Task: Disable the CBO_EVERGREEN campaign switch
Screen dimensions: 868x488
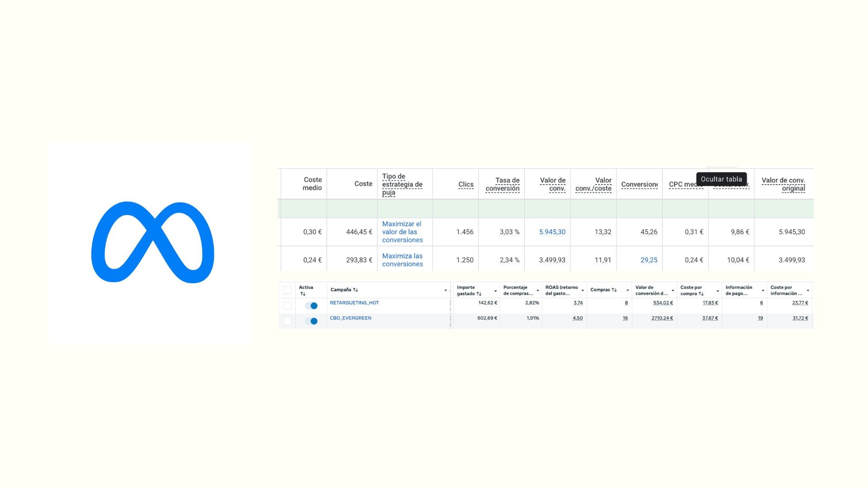Action: (x=311, y=321)
